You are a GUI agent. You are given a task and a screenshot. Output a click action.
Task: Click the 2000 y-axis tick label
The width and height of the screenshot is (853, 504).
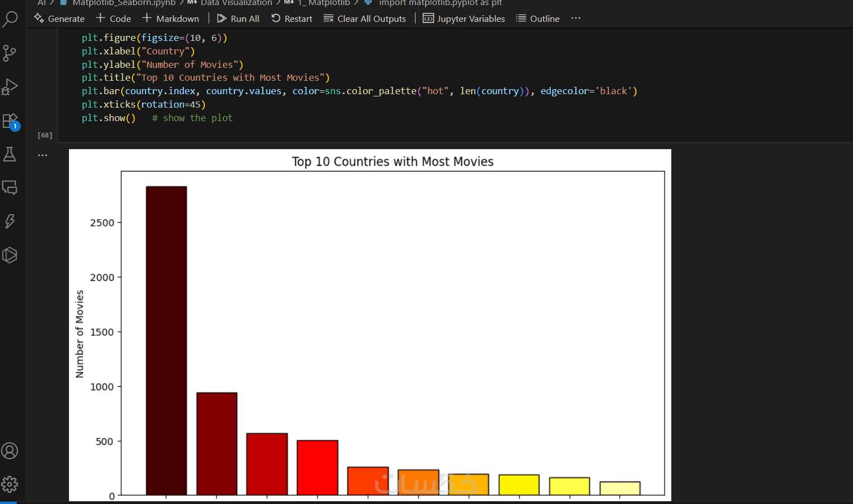click(102, 277)
